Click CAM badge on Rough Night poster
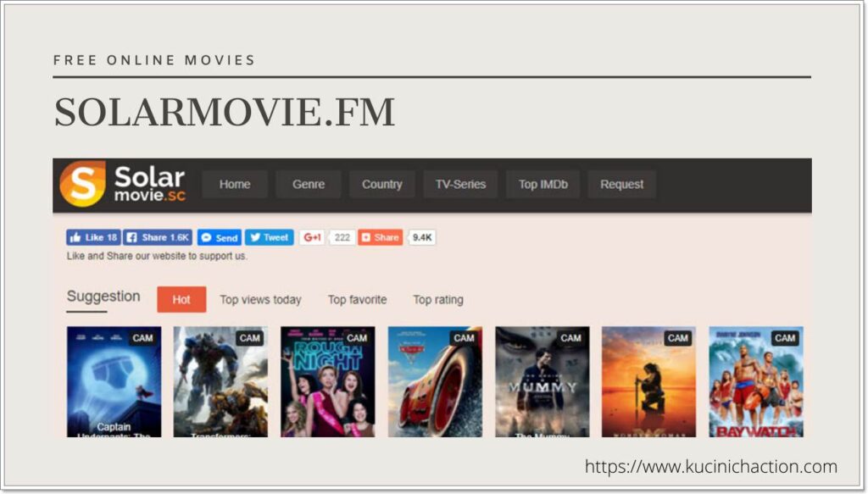Viewport: 868px width, 494px height. pos(357,338)
